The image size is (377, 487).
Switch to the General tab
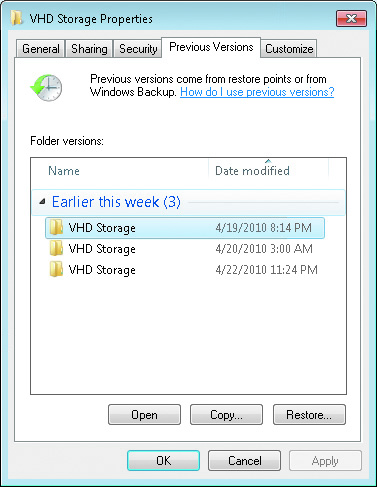pos(40,49)
